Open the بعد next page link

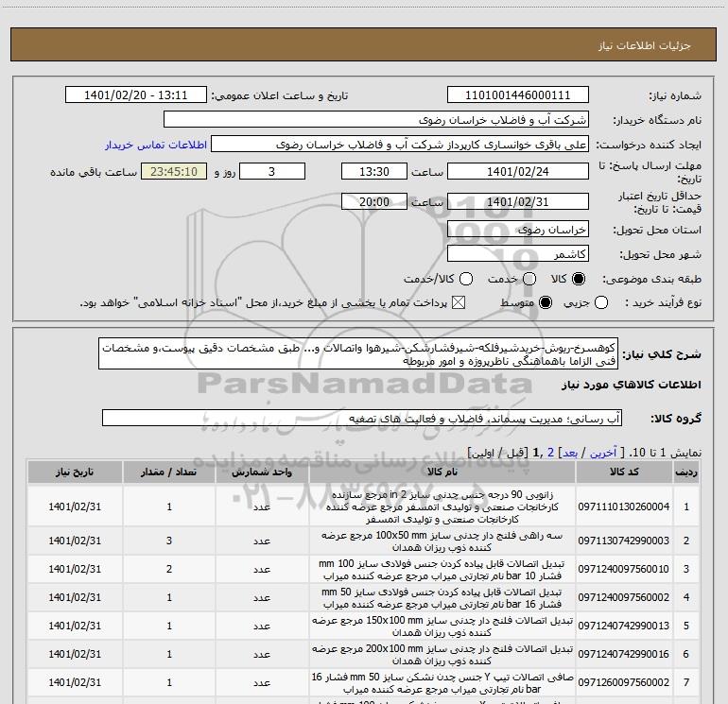[570, 453]
